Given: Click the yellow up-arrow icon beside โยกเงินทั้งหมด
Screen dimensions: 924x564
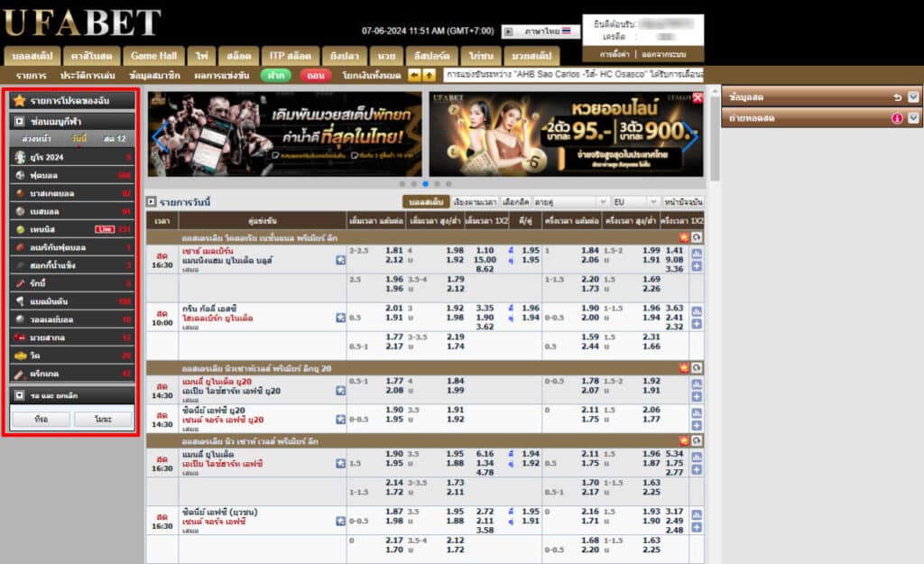Looking at the screenshot, I should (x=429, y=76).
